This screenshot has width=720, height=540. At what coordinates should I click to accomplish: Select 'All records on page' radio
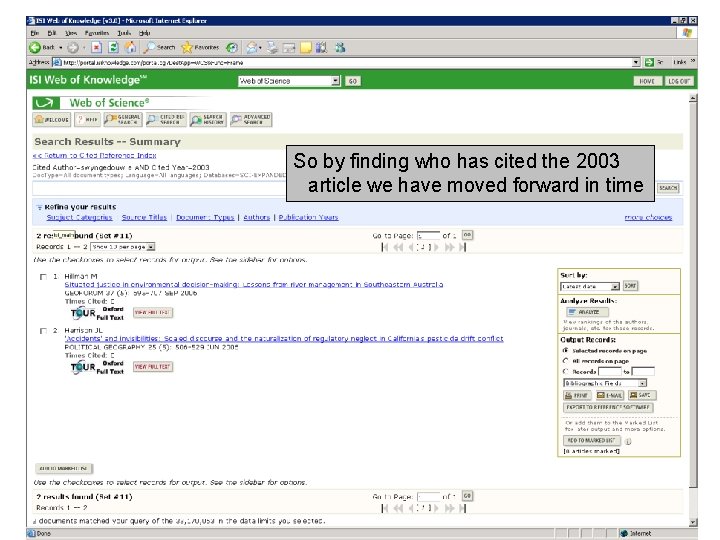tap(566, 361)
